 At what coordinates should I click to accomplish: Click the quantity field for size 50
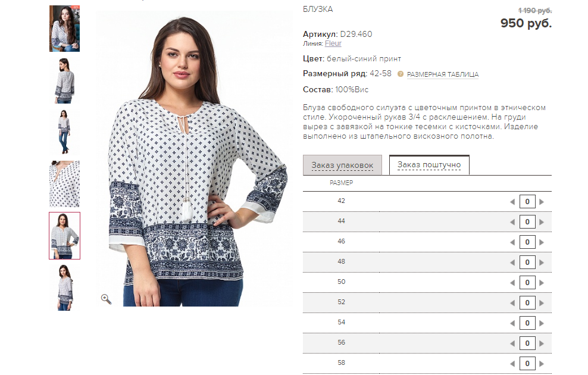pyautogui.click(x=527, y=282)
